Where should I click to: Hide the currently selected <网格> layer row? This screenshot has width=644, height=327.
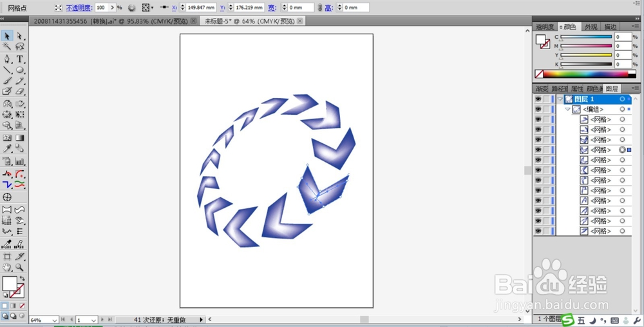[538, 150]
